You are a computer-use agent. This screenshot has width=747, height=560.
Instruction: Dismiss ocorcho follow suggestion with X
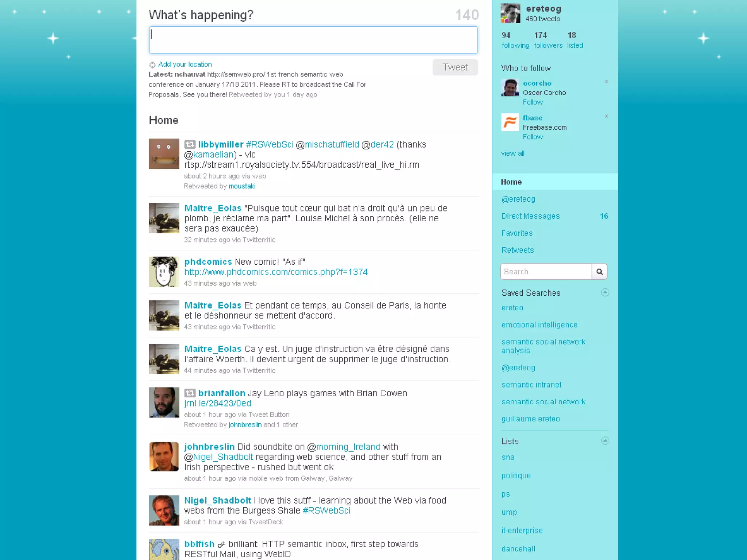coord(606,82)
